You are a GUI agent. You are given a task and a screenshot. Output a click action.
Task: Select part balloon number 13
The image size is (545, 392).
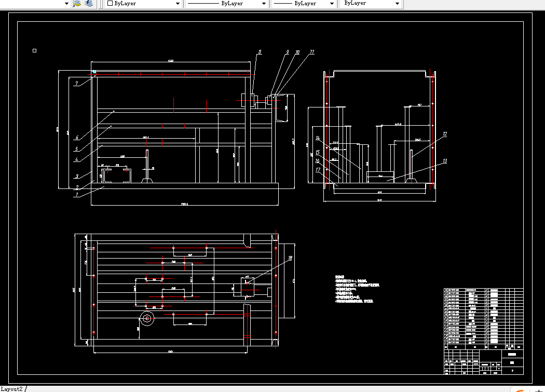(445, 161)
